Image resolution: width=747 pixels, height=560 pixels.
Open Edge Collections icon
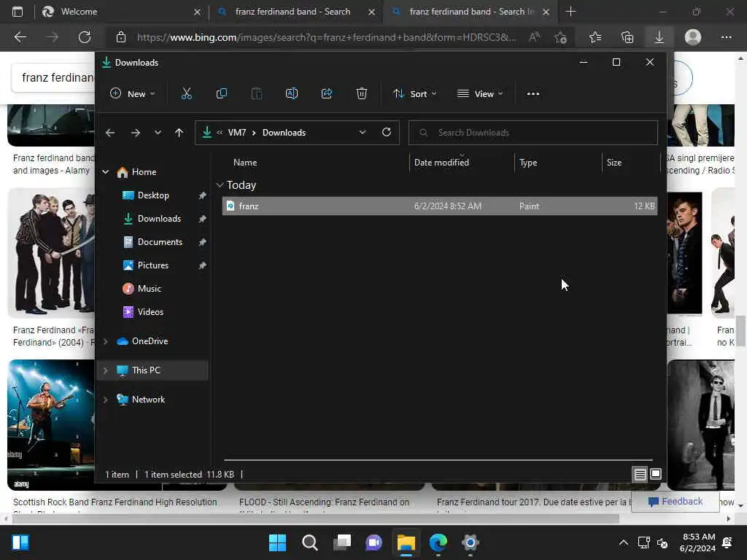627,37
